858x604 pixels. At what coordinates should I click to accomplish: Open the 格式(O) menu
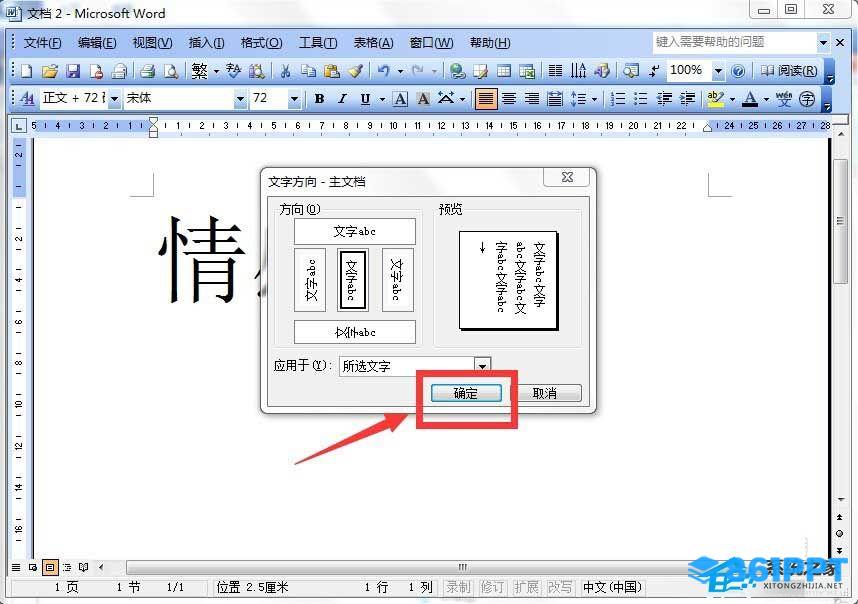(x=262, y=43)
